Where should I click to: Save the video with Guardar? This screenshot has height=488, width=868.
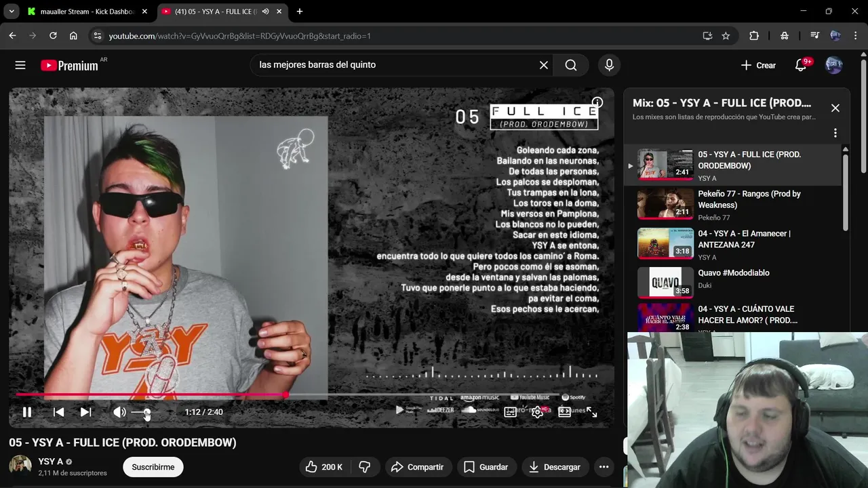coord(486,467)
